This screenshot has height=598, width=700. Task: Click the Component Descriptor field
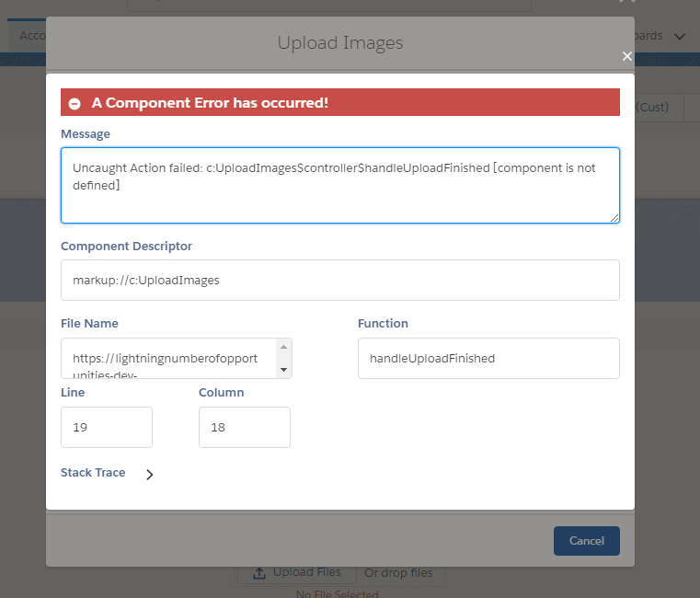[339, 280]
